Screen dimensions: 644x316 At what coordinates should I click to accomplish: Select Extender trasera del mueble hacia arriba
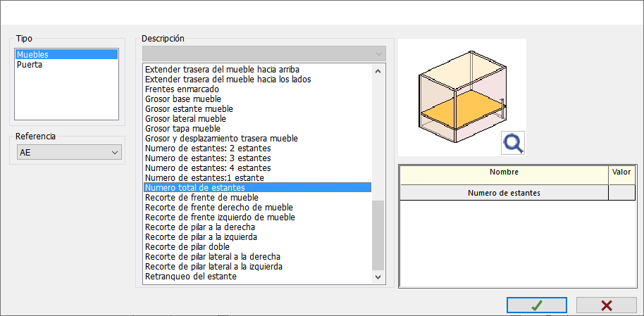pos(257,70)
